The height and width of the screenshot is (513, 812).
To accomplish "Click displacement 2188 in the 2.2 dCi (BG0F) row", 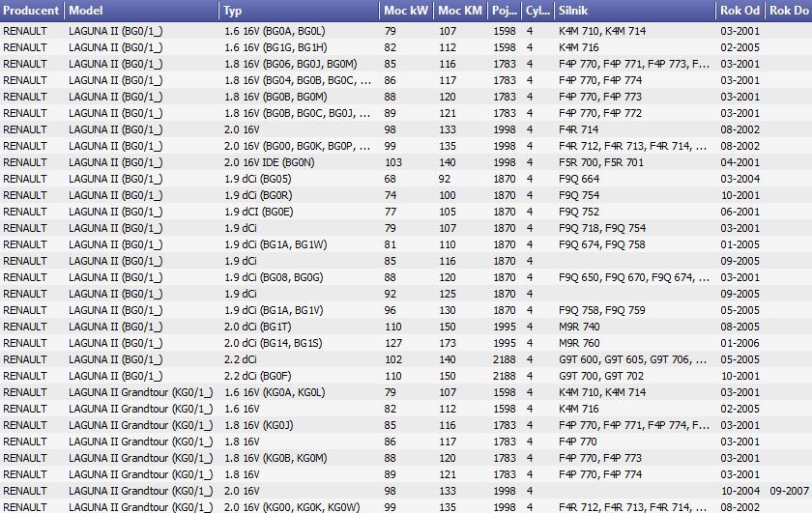I will 505,377.
